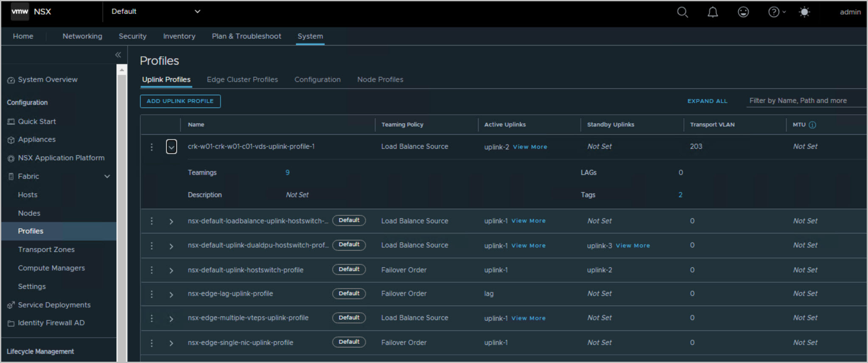The height and width of the screenshot is (363, 868).
Task: Click the Add Uplink Profile button
Action: coord(180,101)
